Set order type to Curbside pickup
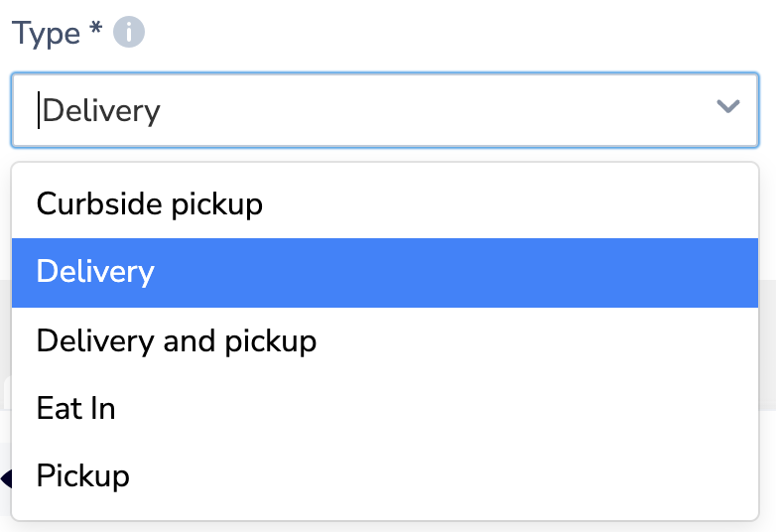The height and width of the screenshot is (532, 776). click(x=385, y=203)
